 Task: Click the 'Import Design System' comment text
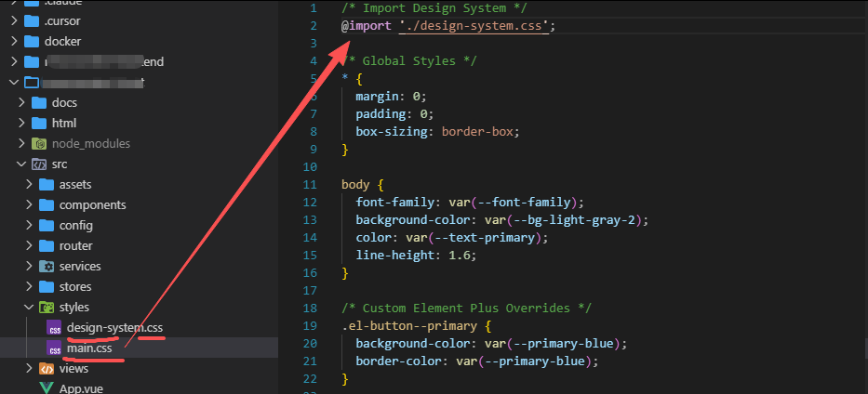point(434,8)
